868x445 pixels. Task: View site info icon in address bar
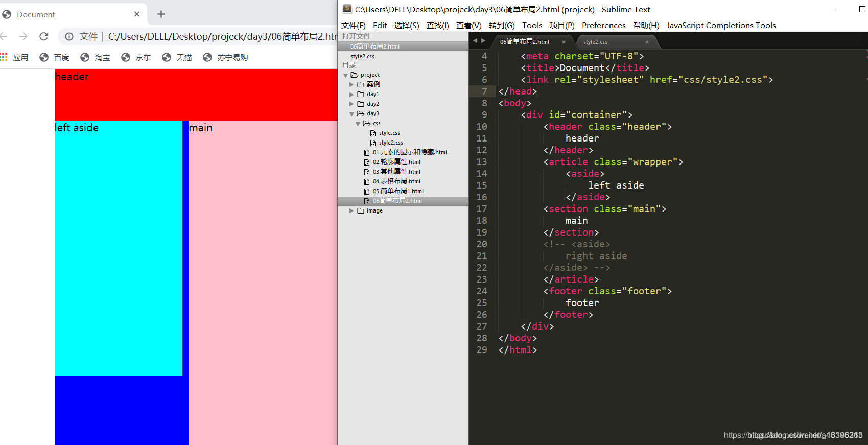point(69,36)
